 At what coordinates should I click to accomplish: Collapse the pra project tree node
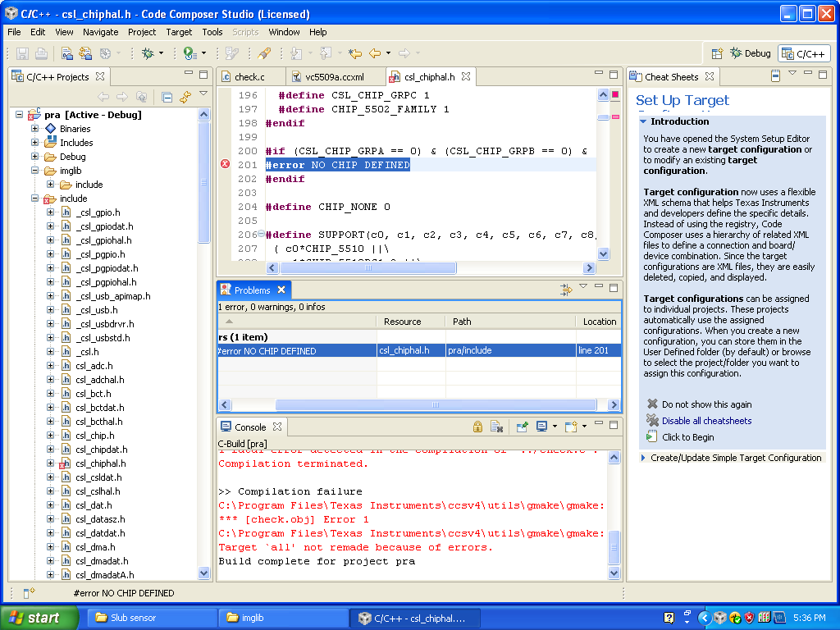[20, 115]
